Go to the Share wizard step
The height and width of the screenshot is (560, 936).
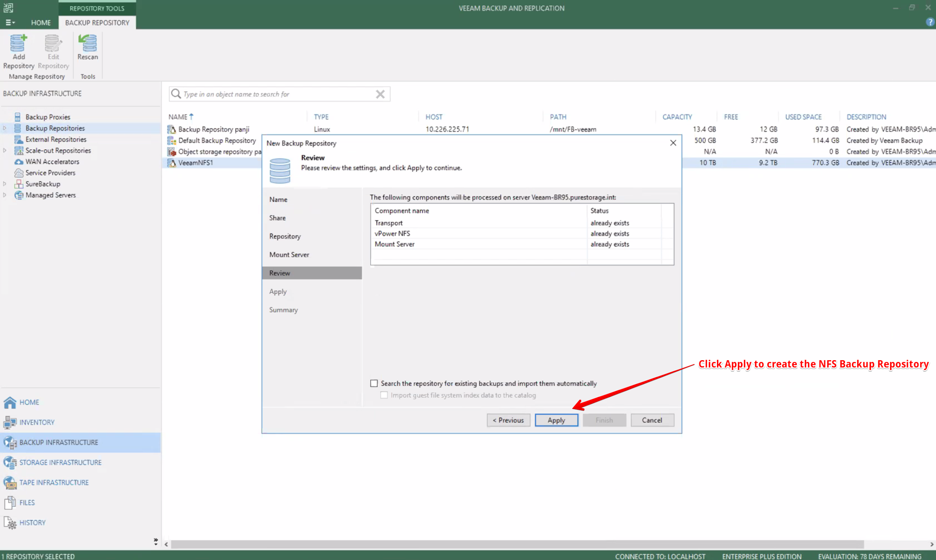[x=277, y=218]
